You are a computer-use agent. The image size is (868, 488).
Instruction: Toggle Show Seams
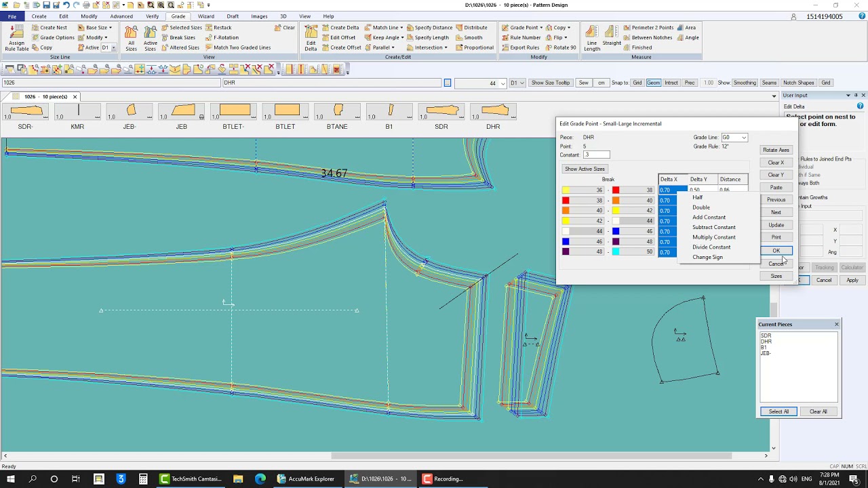769,83
